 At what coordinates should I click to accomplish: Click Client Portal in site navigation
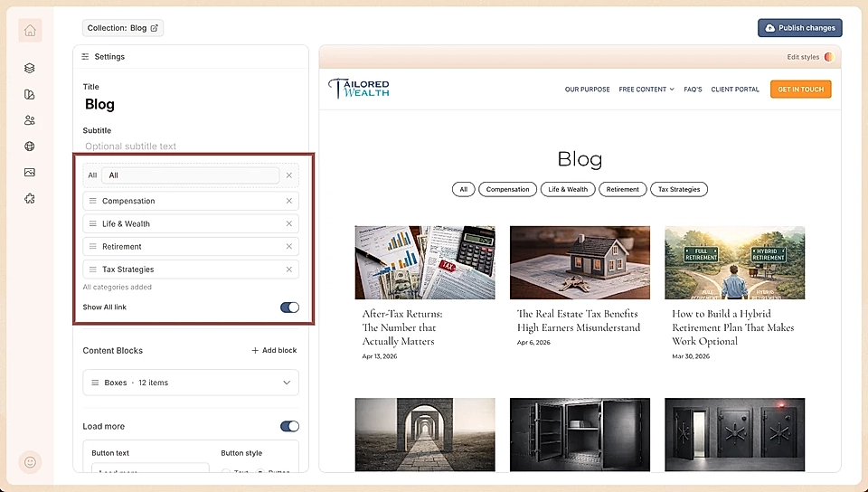coord(735,90)
